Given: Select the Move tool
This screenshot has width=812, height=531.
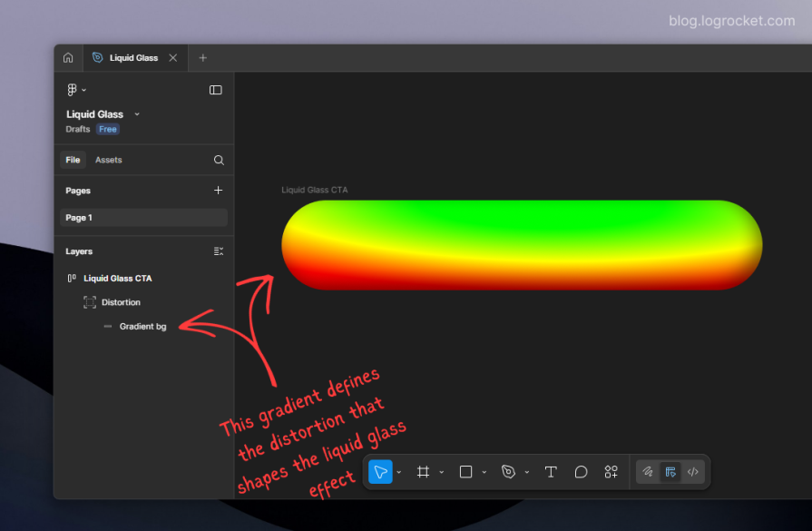Looking at the screenshot, I should click(x=381, y=472).
